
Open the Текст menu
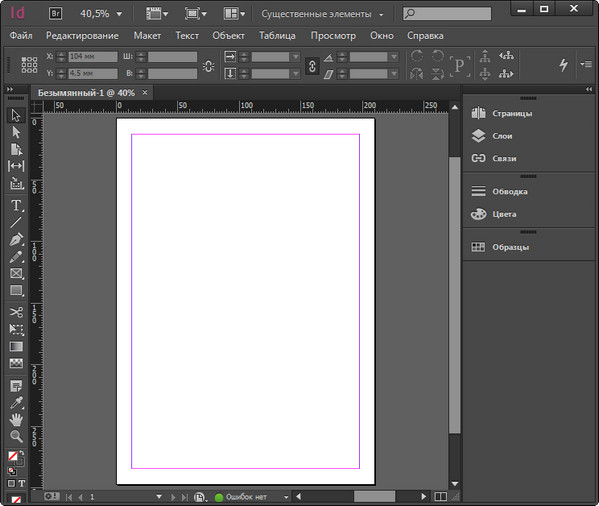click(x=187, y=36)
